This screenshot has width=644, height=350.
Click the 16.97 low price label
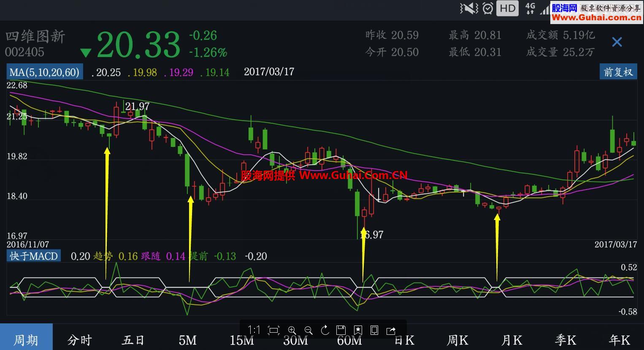coord(372,235)
